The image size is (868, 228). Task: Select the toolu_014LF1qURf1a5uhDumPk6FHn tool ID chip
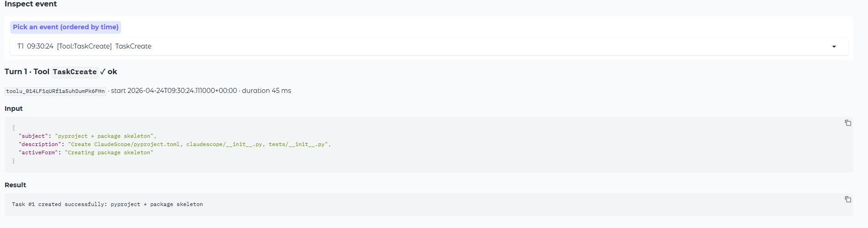pos(55,91)
